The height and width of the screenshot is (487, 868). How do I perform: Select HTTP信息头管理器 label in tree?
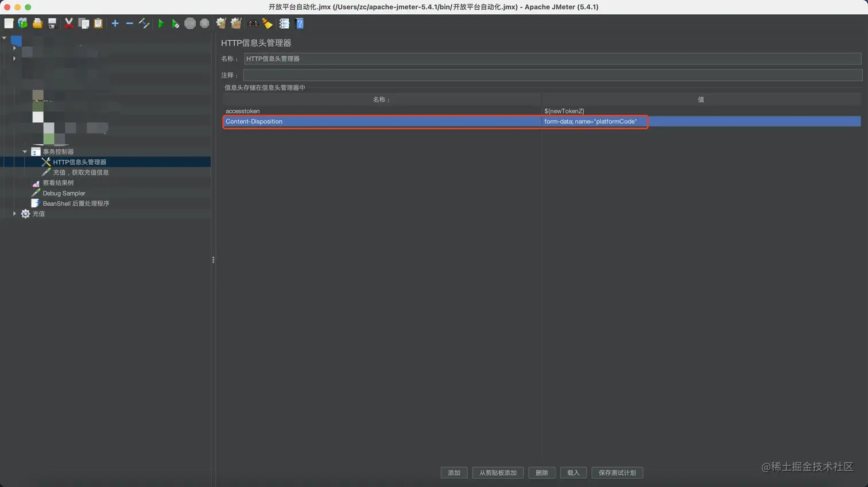coord(80,162)
